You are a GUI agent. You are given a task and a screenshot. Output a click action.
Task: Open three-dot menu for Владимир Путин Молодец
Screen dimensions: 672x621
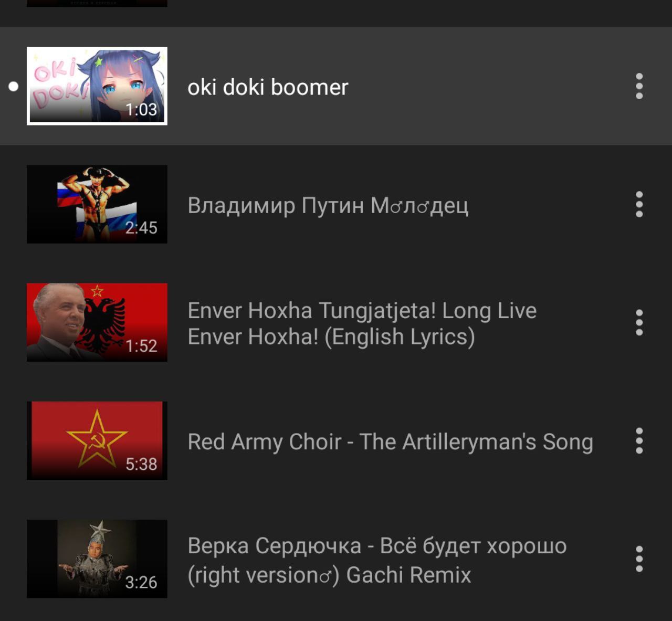coord(639,204)
